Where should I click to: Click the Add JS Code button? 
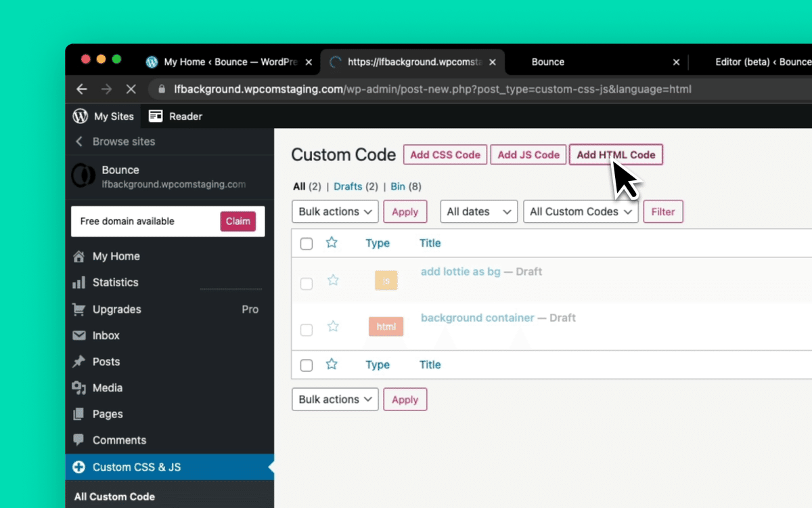coord(528,154)
